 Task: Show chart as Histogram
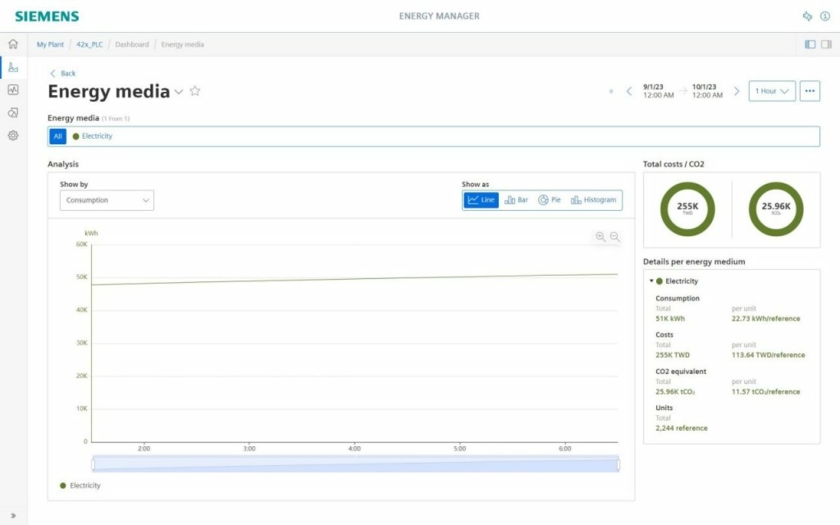(593, 200)
